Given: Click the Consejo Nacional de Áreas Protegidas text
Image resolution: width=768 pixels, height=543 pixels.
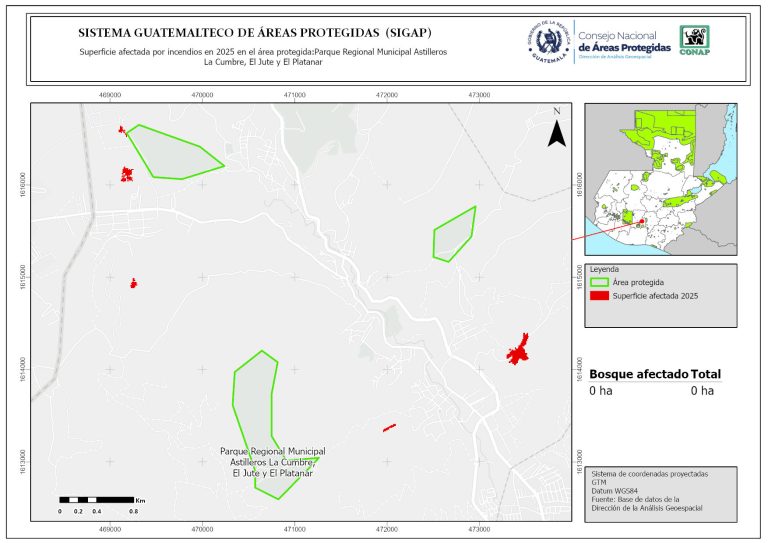Looking at the screenshot, I should (x=623, y=42).
